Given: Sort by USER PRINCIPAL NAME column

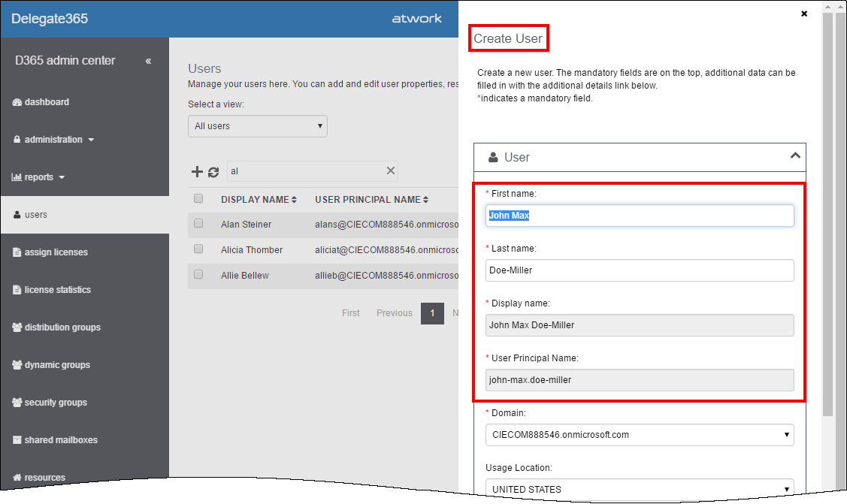Looking at the screenshot, I should [371, 200].
